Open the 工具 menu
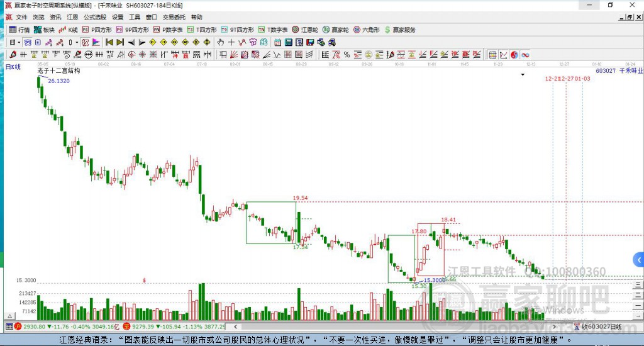 point(135,17)
